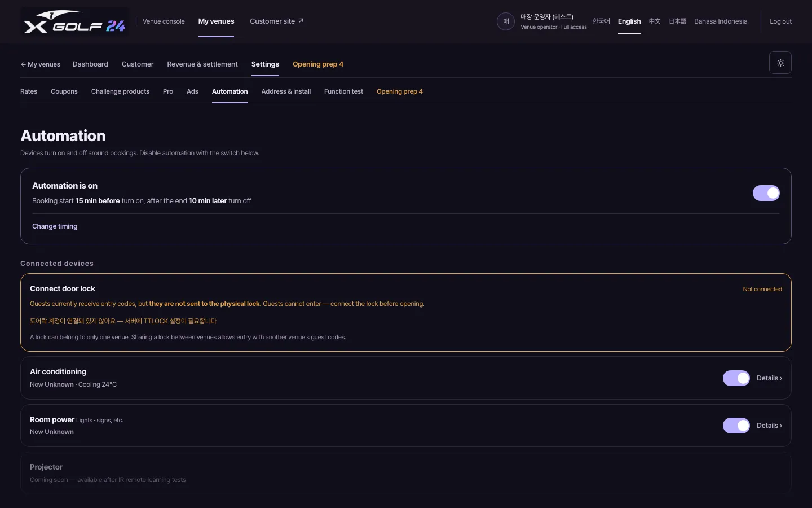
Task: Open Customer site external link
Action: (x=277, y=21)
